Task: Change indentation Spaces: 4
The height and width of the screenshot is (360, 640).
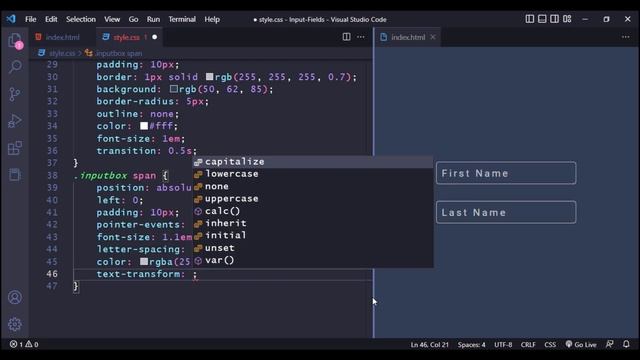Action: click(x=471, y=344)
